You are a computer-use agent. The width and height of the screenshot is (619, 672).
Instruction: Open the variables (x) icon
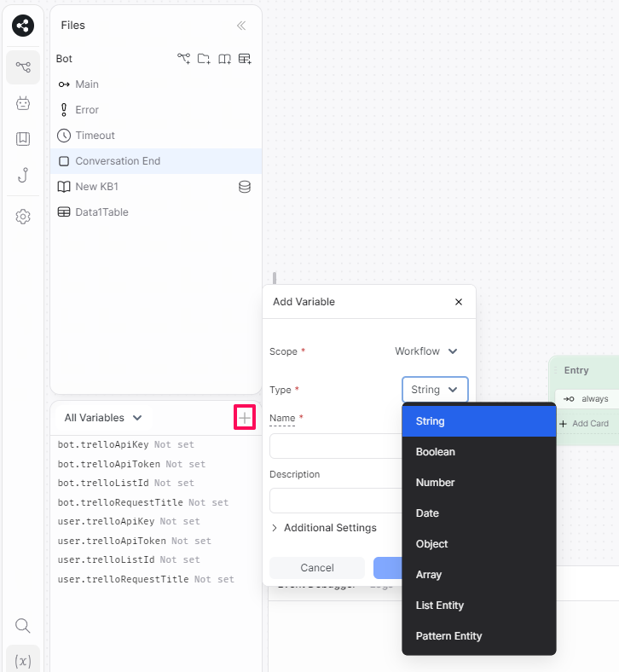[x=23, y=661]
